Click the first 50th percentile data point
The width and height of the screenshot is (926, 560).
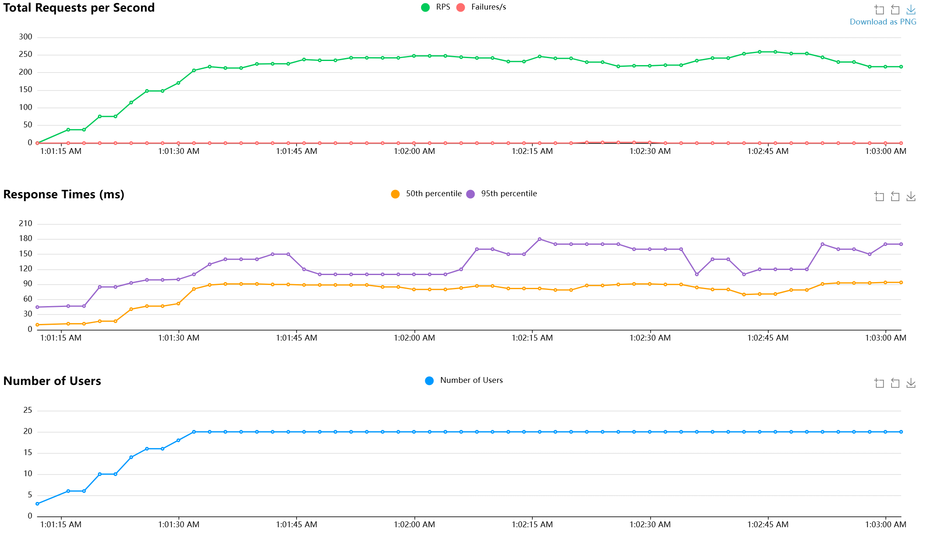click(x=37, y=325)
